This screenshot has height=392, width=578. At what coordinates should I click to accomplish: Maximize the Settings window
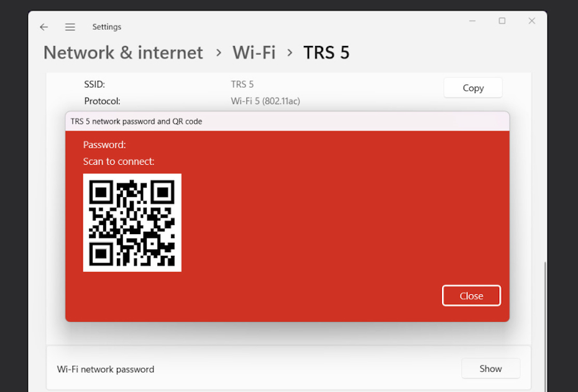coord(502,21)
